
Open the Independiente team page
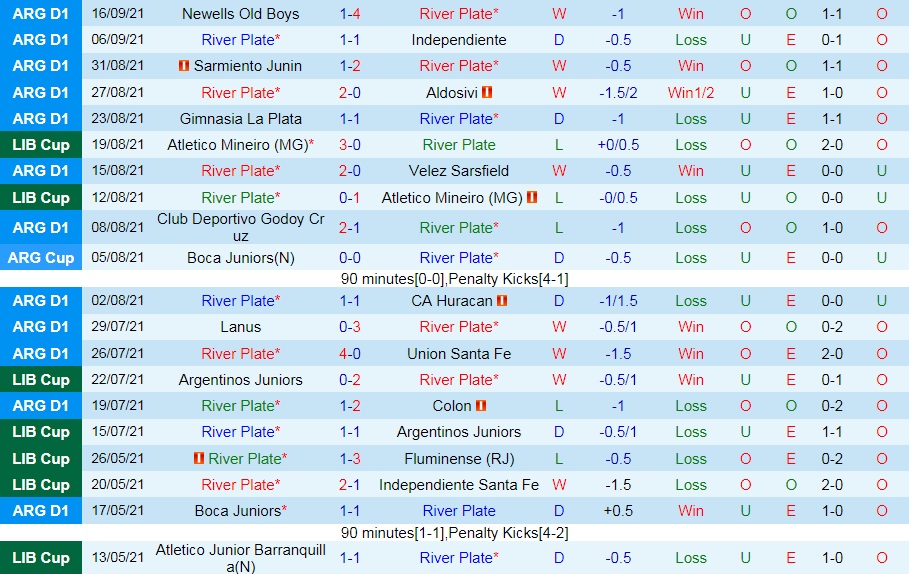pos(458,40)
